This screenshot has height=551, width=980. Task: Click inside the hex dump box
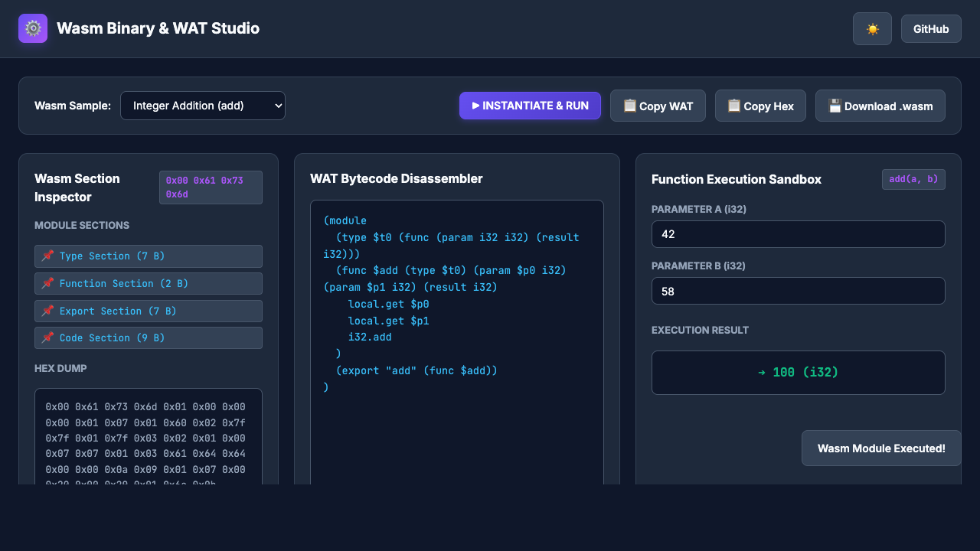coord(149,436)
